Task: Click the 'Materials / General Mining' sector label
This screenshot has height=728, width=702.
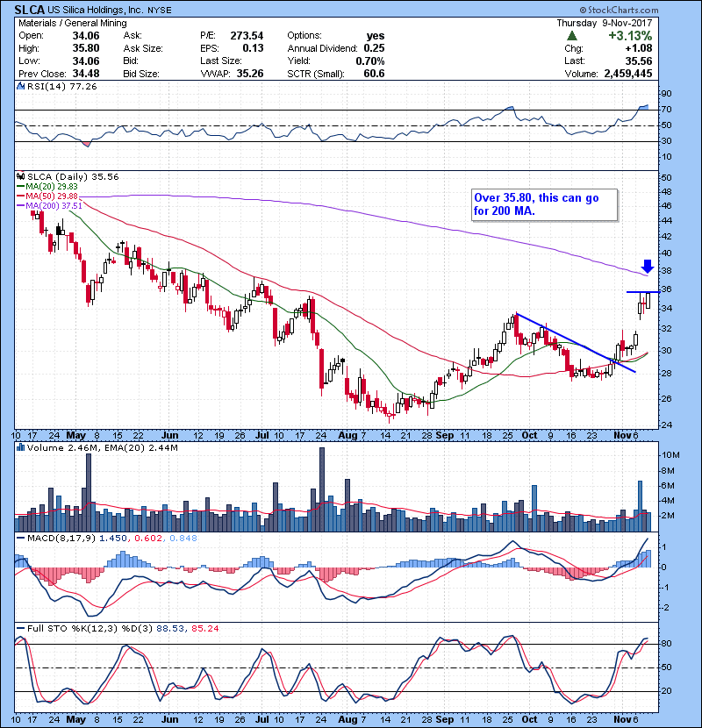Action: (x=73, y=23)
